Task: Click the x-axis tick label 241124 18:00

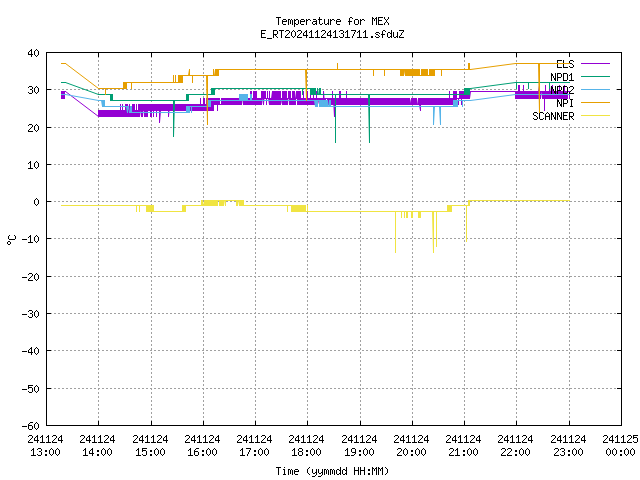Action: (x=306, y=446)
